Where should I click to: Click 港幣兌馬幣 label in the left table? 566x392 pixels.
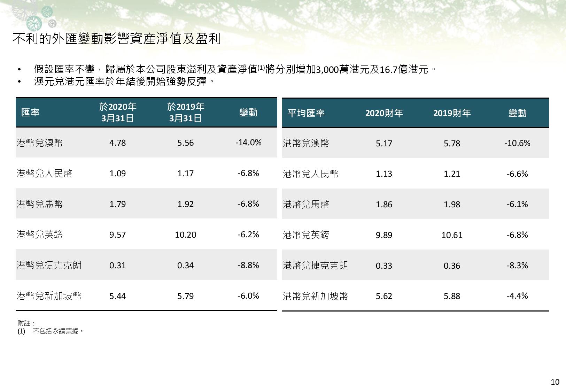coord(40,204)
